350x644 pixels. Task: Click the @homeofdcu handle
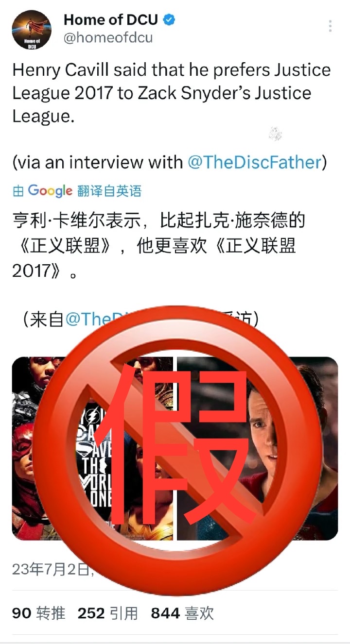click(108, 38)
